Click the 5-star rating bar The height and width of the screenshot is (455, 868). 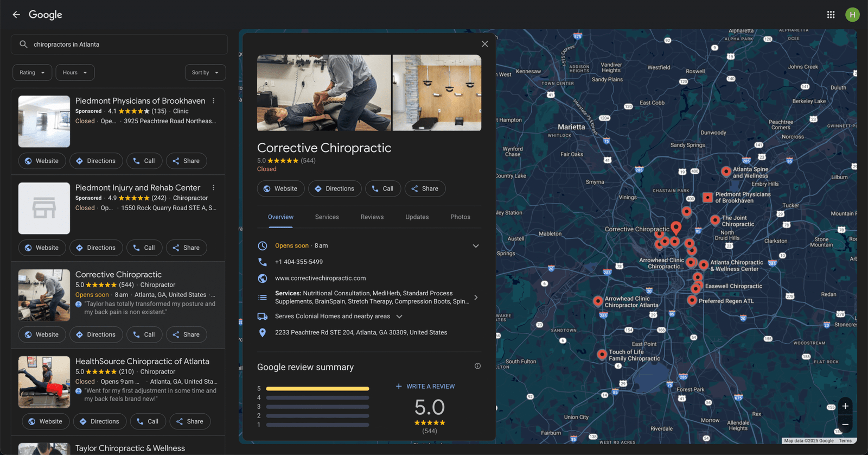[317, 389]
